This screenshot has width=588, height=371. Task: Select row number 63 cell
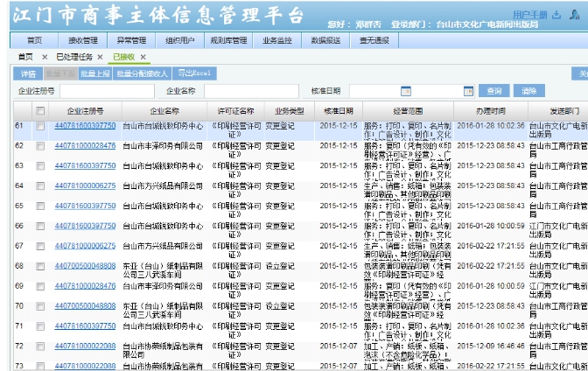(x=19, y=165)
